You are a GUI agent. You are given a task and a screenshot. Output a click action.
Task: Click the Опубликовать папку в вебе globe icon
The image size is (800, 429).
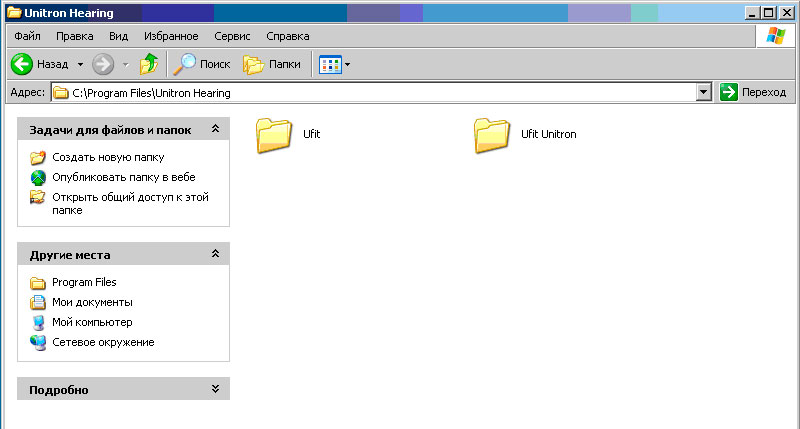pyautogui.click(x=38, y=178)
